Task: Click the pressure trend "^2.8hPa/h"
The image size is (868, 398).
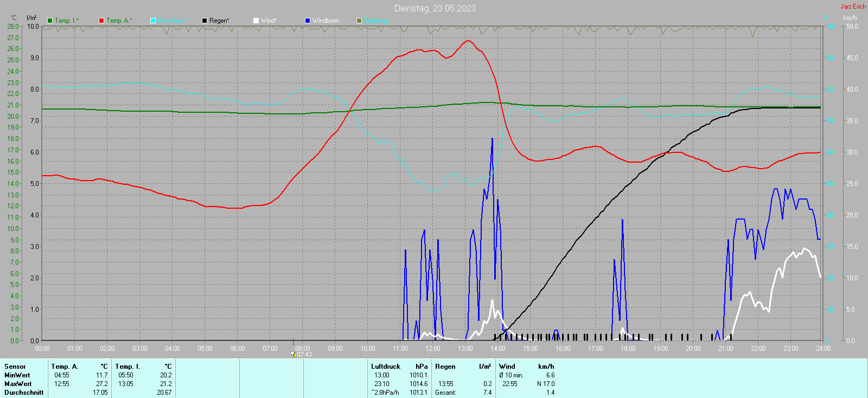Action: click(385, 393)
